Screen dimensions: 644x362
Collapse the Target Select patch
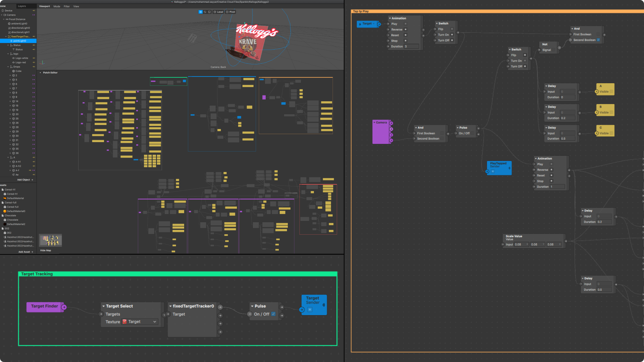click(x=104, y=306)
